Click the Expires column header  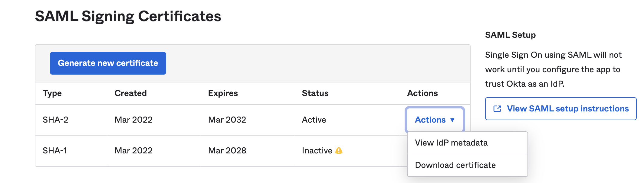[223, 93]
